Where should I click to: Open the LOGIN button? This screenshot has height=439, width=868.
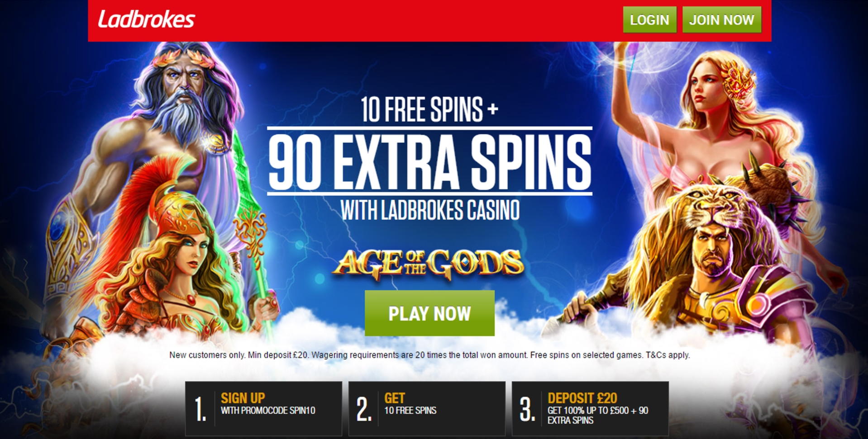pos(649,20)
